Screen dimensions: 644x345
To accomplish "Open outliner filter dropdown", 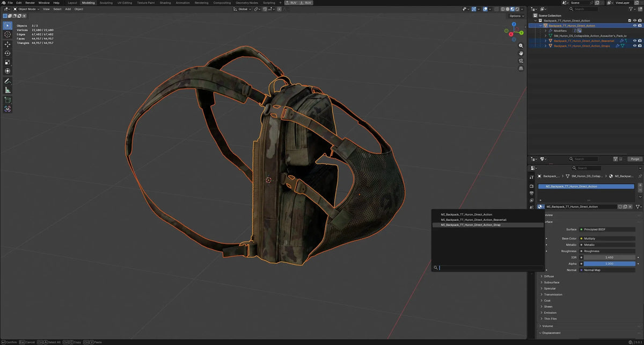I will tap(632, 9).
